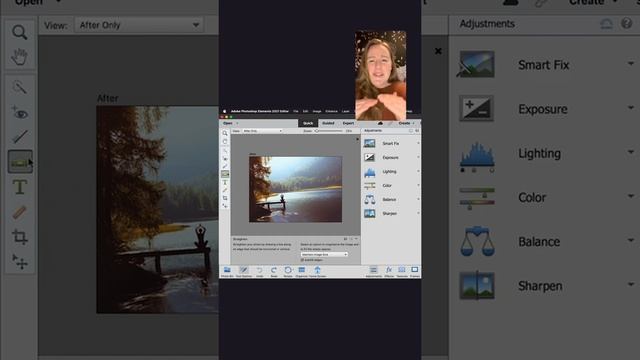This screenshot has width=640, height=360.
Task: Adjust the Zoom slider in the small center window
Action: pos(329,131)
